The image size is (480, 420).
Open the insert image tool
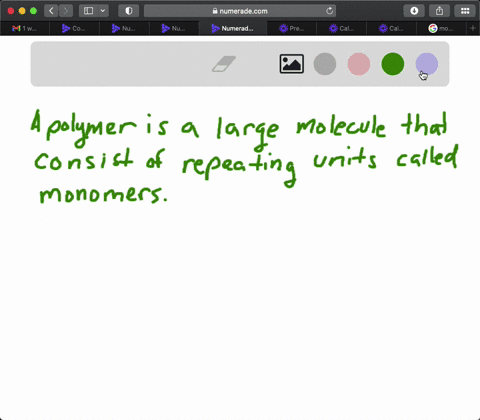(292, 64)
